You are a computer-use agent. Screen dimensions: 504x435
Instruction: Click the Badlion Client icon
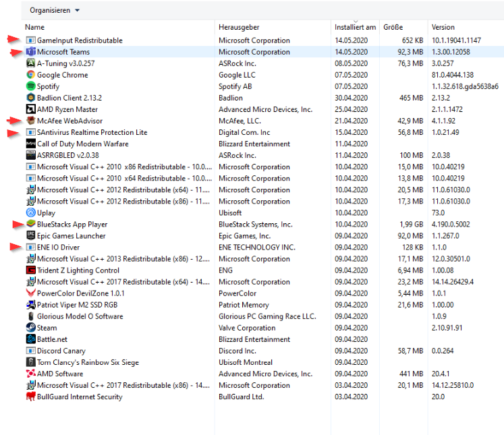point(30,98)
